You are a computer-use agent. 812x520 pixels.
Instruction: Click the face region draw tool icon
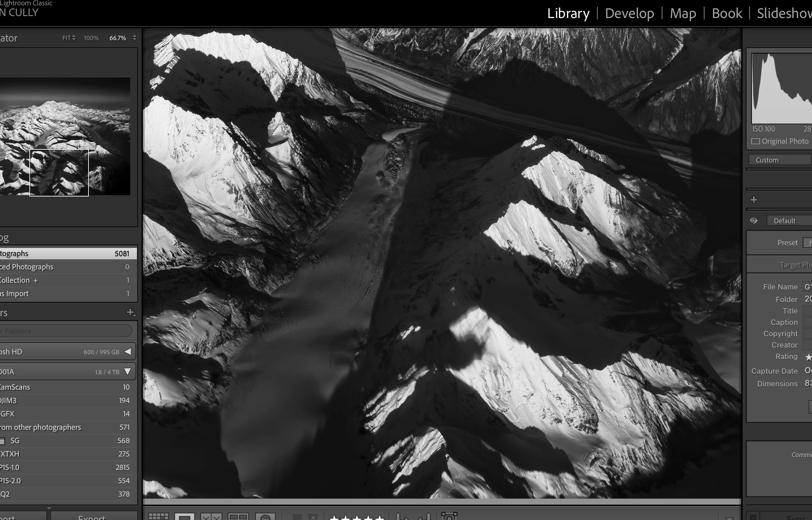pos(449,516)
